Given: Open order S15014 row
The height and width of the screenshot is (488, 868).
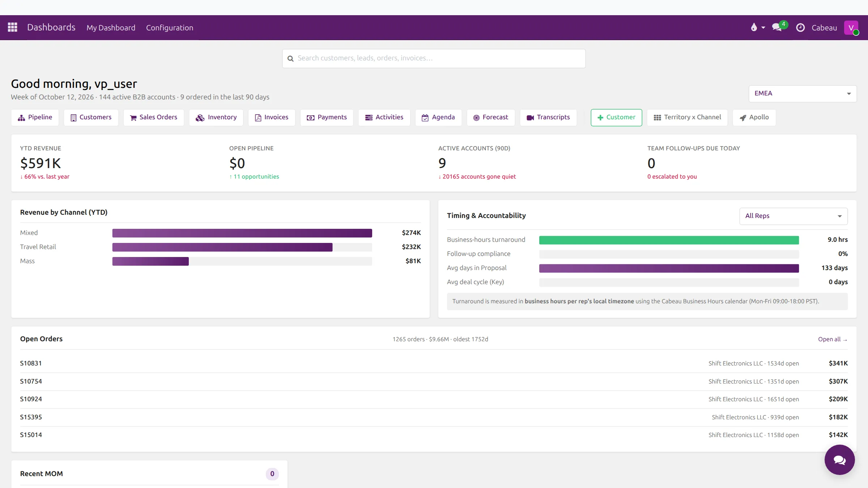Looking at the screenshot, I should [434, 435].
